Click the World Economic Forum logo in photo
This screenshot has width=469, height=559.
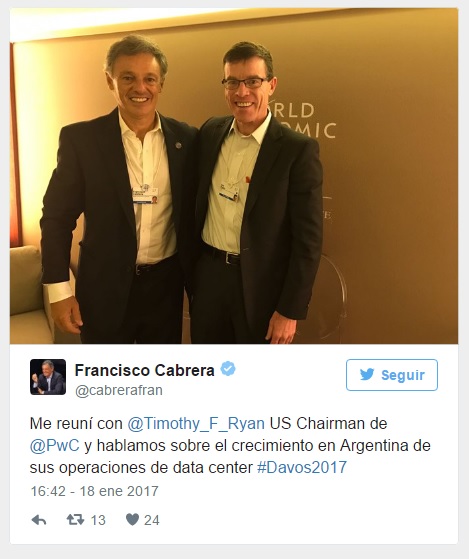303,121
